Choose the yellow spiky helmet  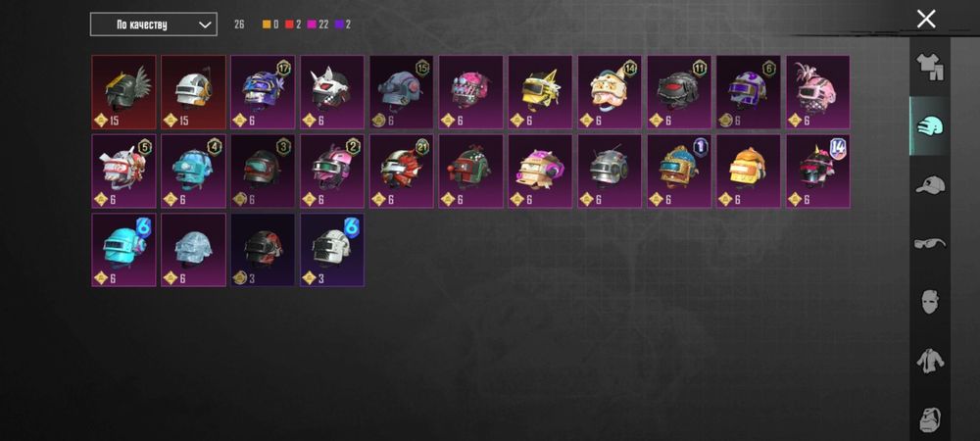pyautogui.click(x=540, y=92)
